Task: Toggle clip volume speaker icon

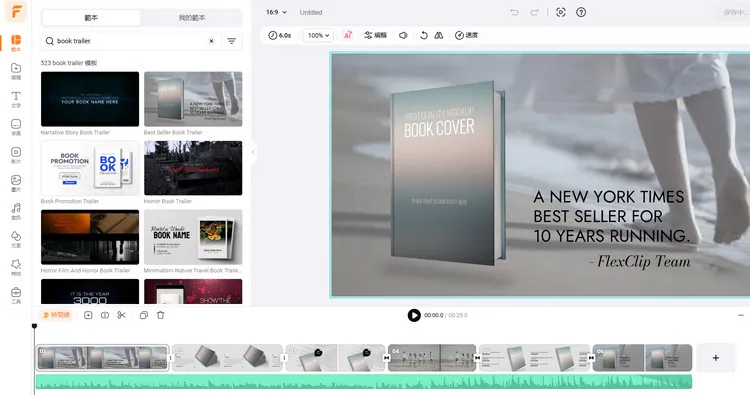Action: click(x=403, y=35)
